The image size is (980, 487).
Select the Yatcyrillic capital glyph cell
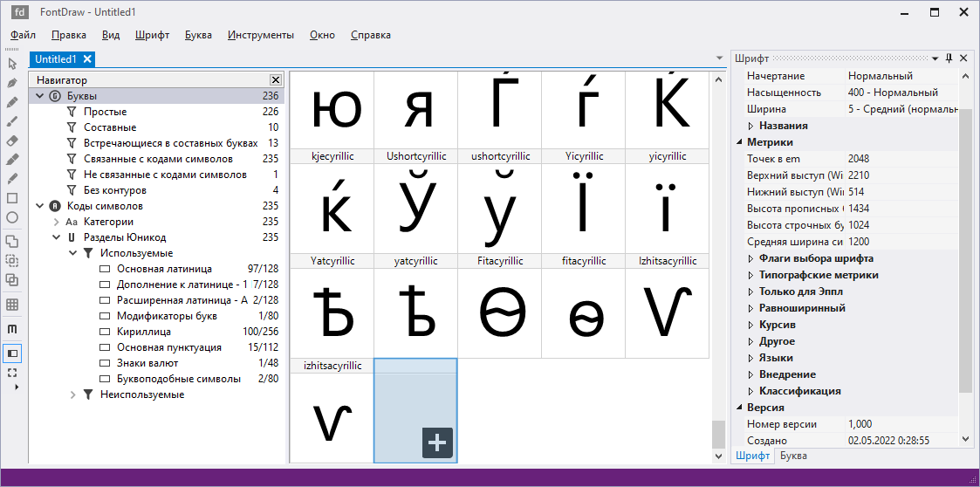pos(332,305)
